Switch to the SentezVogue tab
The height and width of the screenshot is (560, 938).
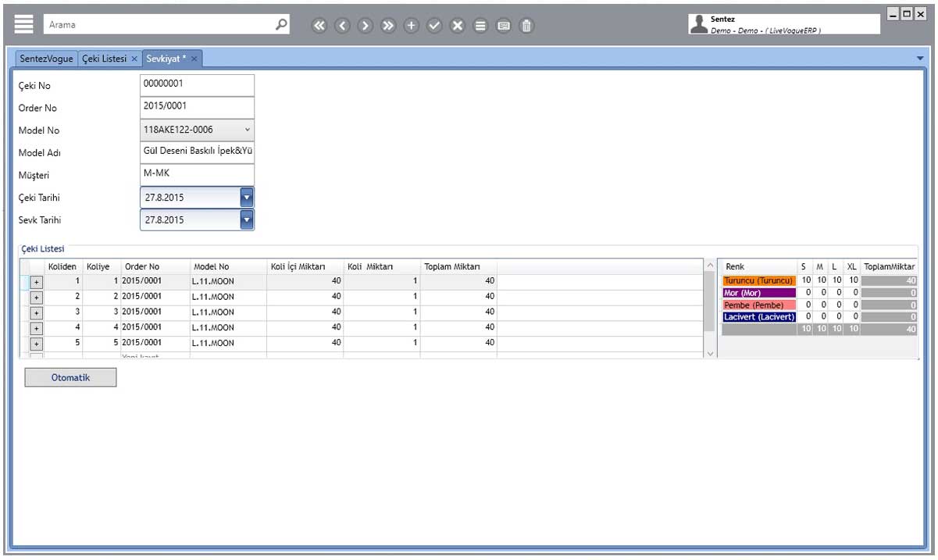tap(47, 59)
